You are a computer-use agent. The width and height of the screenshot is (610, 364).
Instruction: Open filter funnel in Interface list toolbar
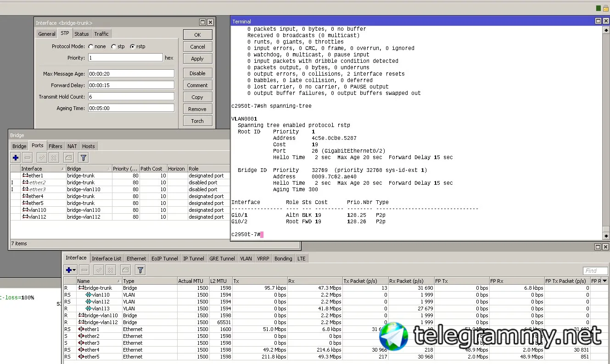point(140,270)
